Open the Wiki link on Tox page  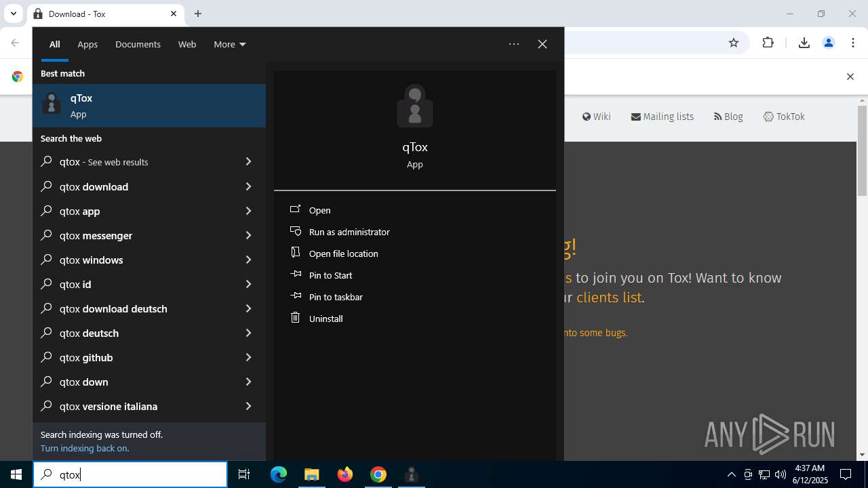597,117
